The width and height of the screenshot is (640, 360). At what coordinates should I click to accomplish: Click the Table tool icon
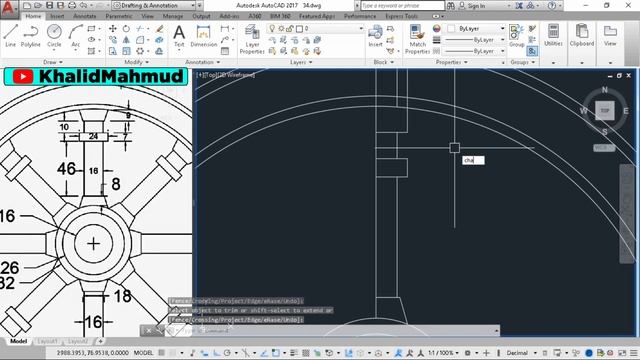tap(224, 51)
